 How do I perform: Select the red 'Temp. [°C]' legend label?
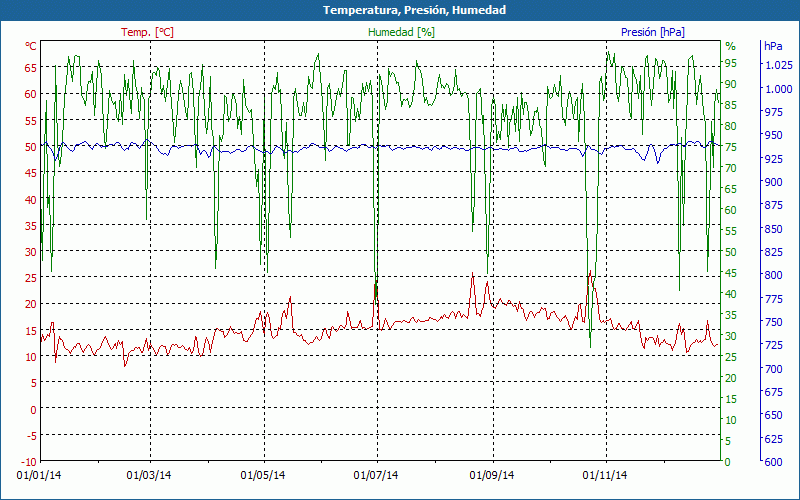point(147,32)
